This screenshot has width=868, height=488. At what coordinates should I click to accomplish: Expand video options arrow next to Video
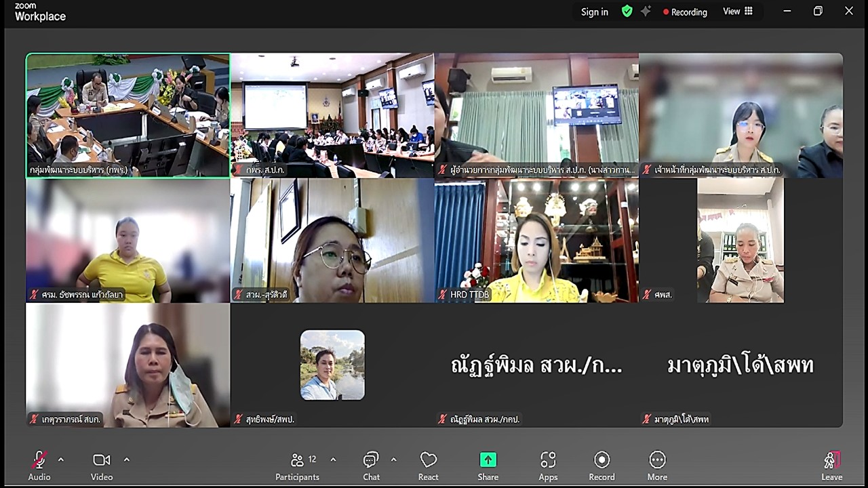pyautogui.click(x=127, y=460)
